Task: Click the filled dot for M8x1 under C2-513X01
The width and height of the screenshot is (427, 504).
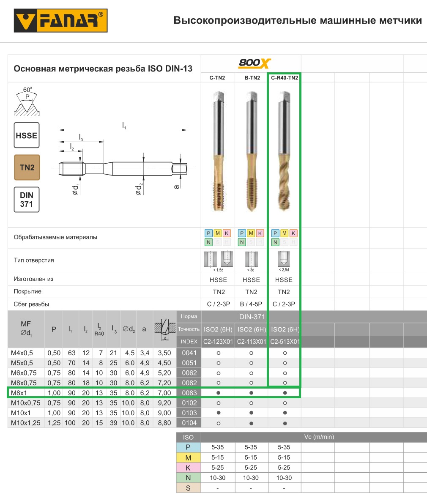Action: 285,393
